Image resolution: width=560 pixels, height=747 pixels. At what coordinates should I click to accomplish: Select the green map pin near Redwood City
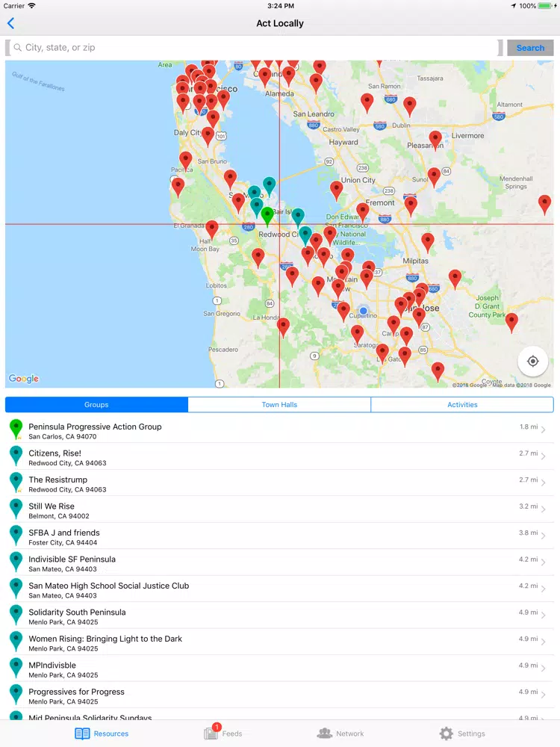(267, 216)
